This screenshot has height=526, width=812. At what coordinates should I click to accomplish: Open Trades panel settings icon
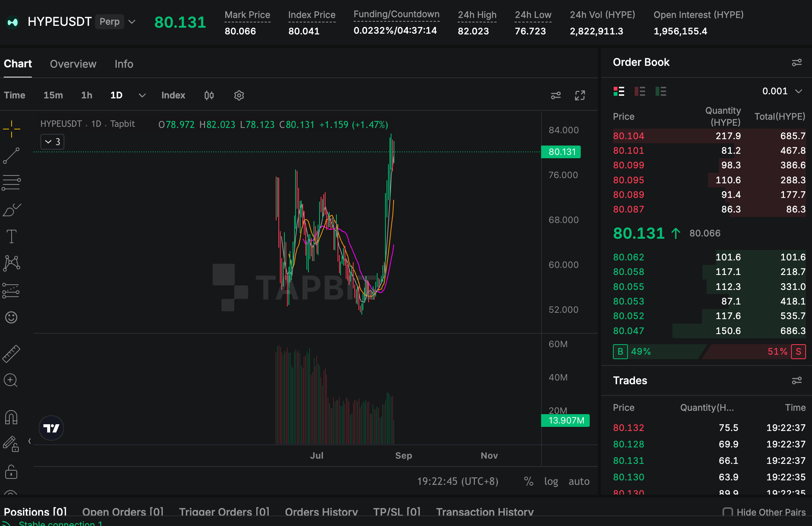coord(797,380)
